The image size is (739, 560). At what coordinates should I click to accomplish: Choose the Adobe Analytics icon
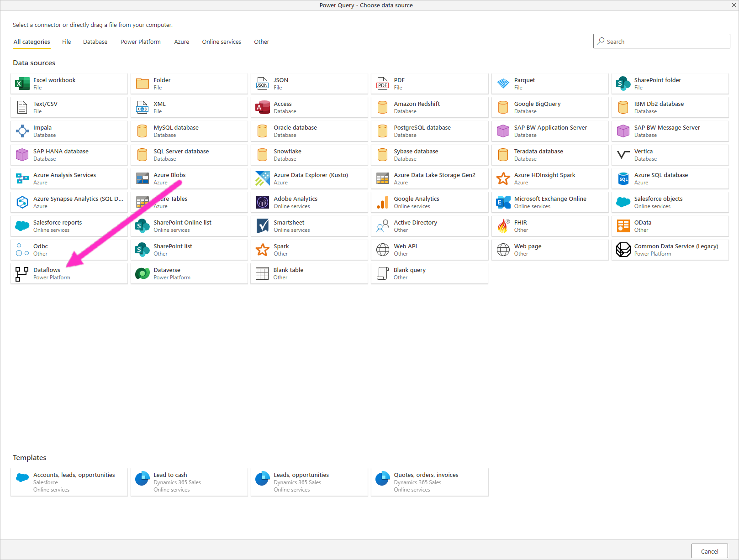coord(263,202)
